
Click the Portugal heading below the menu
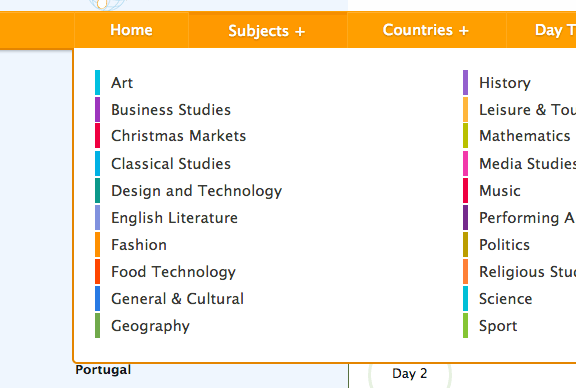103,370
